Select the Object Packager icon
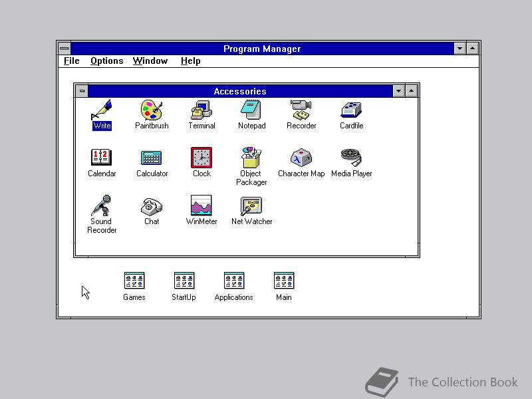Screen dimensions: 532x399 click(251, 158)
